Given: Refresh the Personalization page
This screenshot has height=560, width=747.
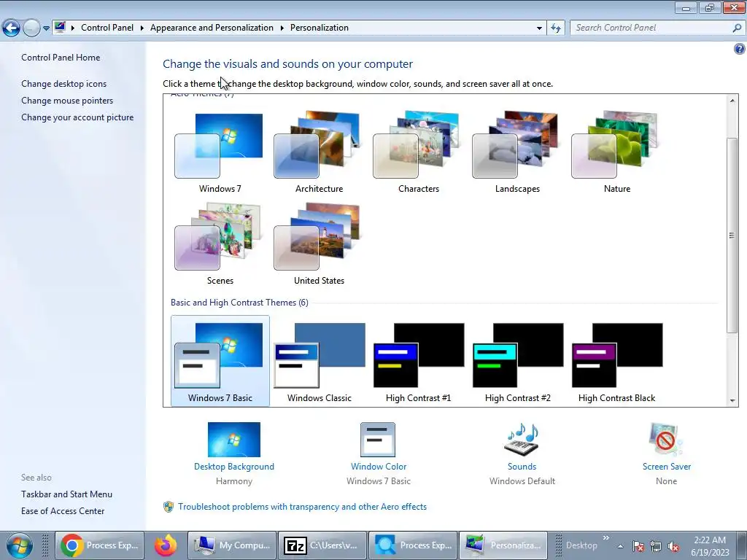Looking at the screenshot, I should [555, 28].
